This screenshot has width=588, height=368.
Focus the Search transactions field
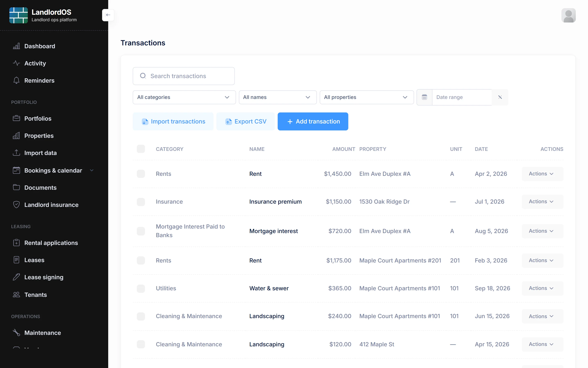[x=184, y=76]
